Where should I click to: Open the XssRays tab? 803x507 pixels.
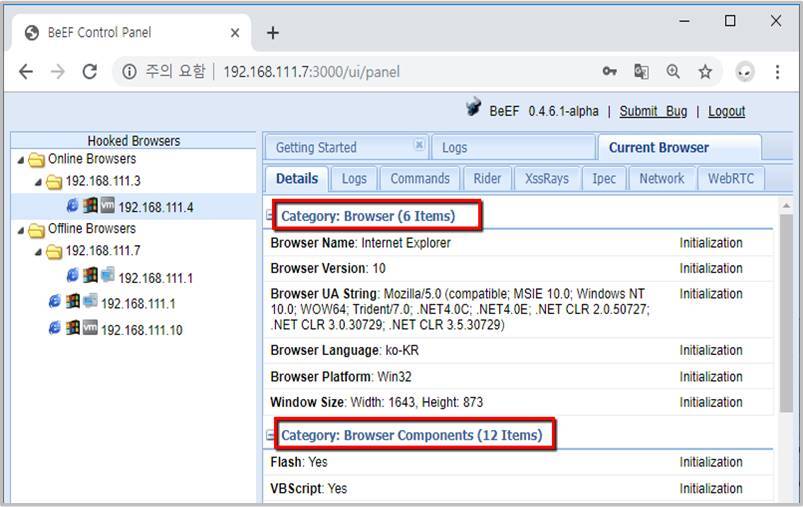(x=547, y=179)
